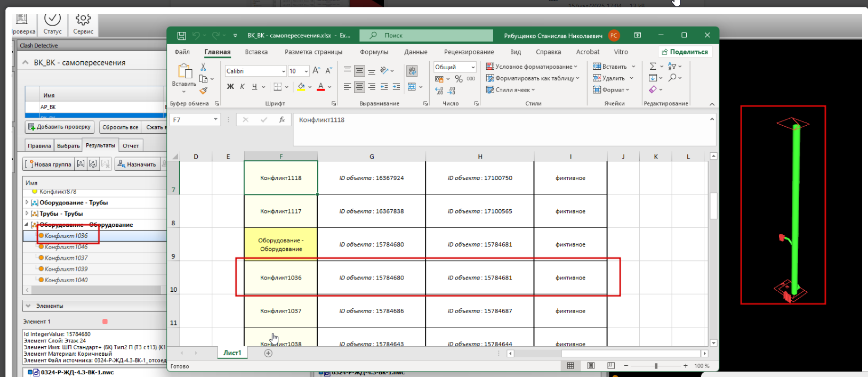Apply red font color swatch
Image resolution: width=868 pixels, height=377 pixels.
coord(320,87)
